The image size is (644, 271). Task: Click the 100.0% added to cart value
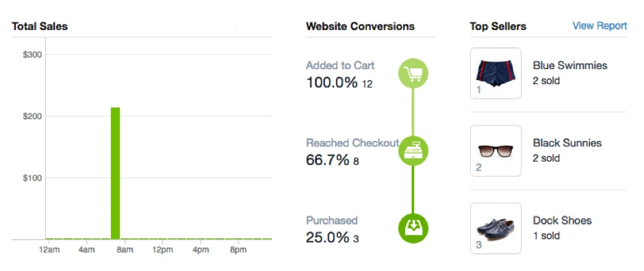332,83
